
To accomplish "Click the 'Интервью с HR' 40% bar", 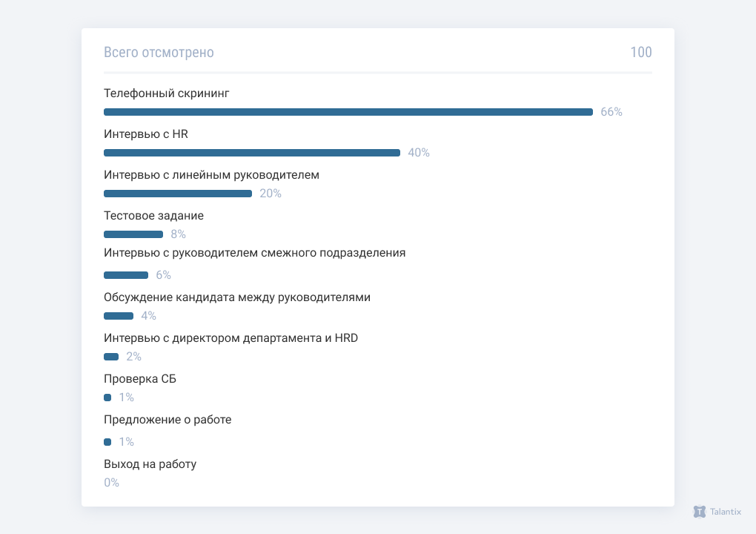I will [252, 153].
